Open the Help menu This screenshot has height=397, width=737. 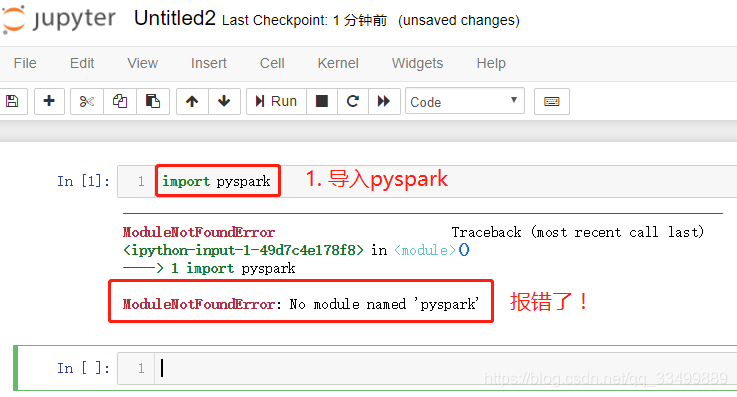coord(491,63)
